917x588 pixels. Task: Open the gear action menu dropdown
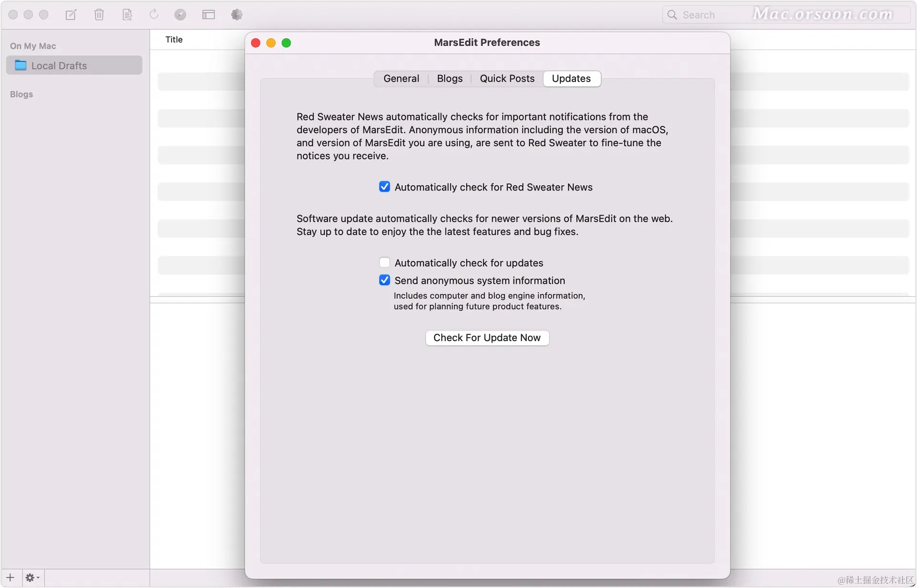tap(32, 577)
